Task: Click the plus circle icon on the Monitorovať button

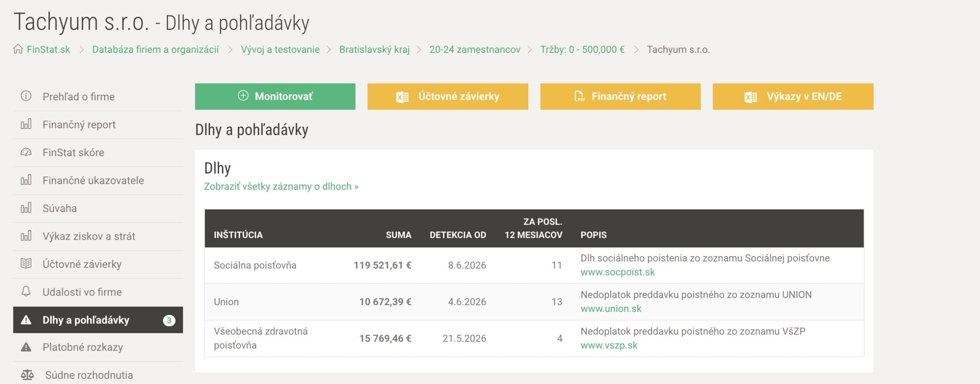Action: click(x=243, y=96)
